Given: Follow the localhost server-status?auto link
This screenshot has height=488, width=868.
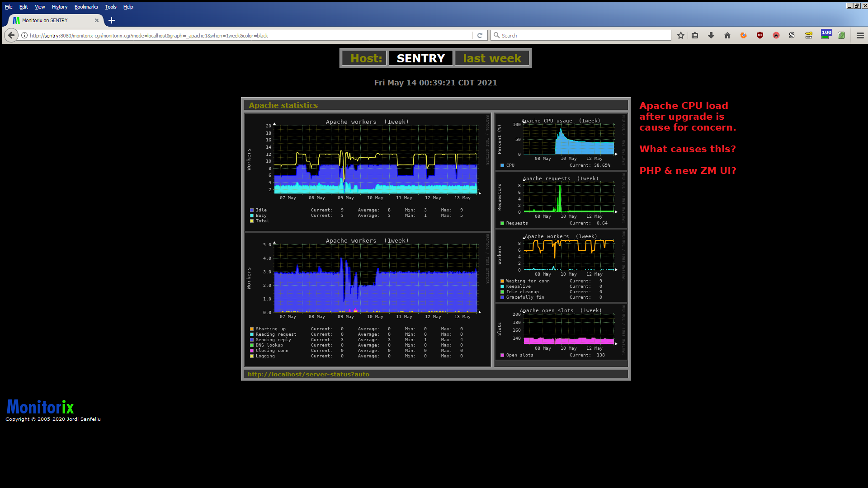Looking at the screenshot, I should click(308, 374).
